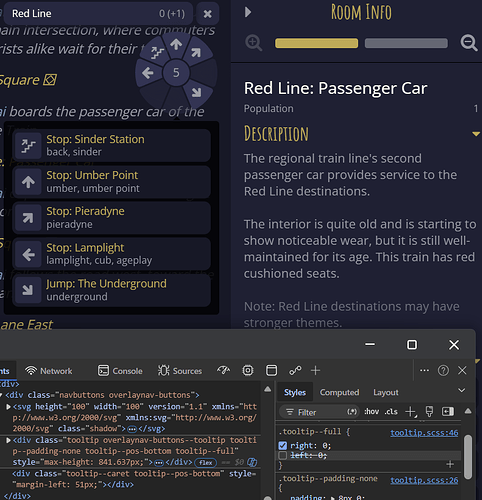Click the styles pane scrollbar thumb
The width and height of the screenshot is (482, 500).
468,457
